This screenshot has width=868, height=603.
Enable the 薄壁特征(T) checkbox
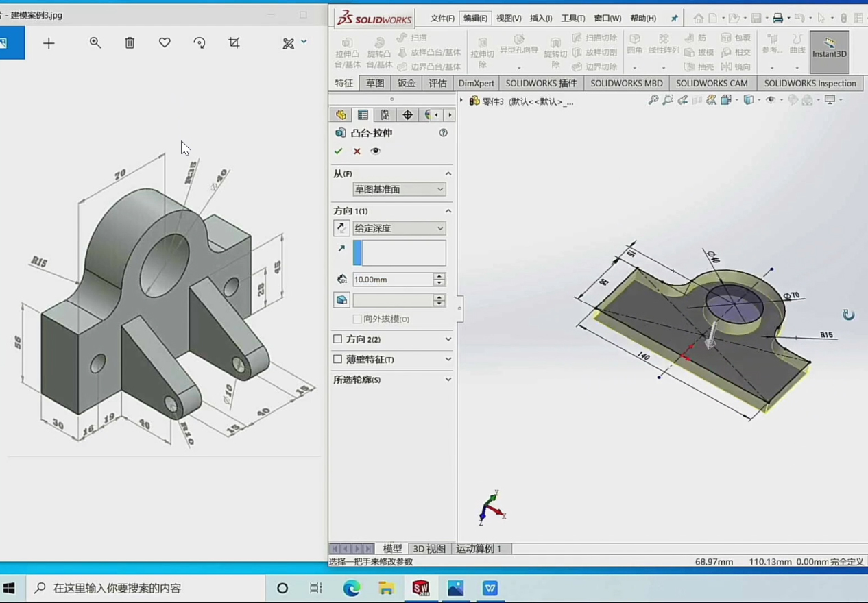click(337, 359)
